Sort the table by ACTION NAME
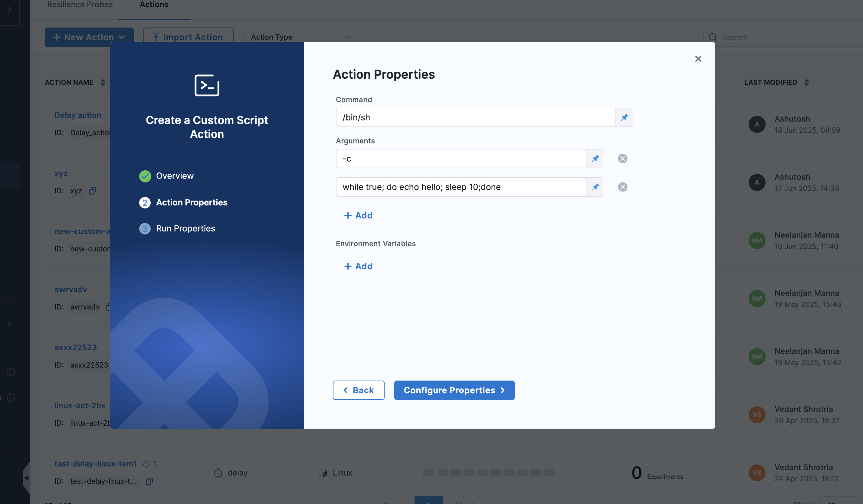This screenshot has height=504, width=863. point(103,82)
